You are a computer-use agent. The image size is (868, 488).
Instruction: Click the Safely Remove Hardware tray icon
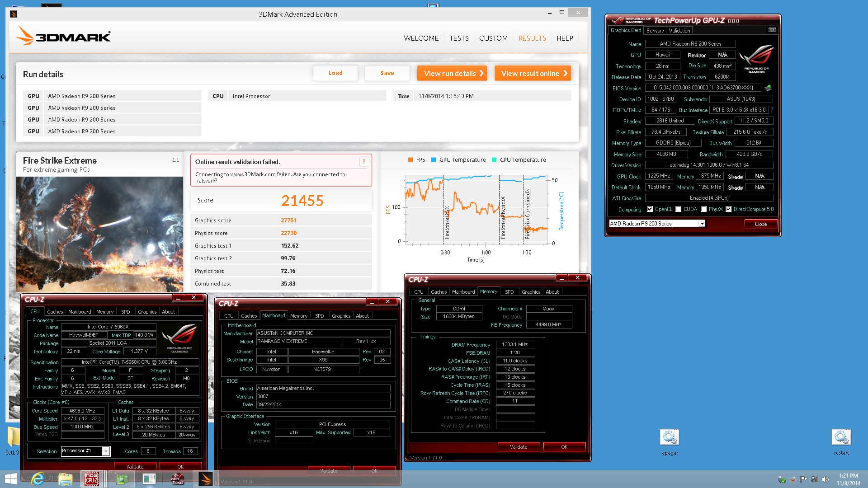(x=782, y=479)
